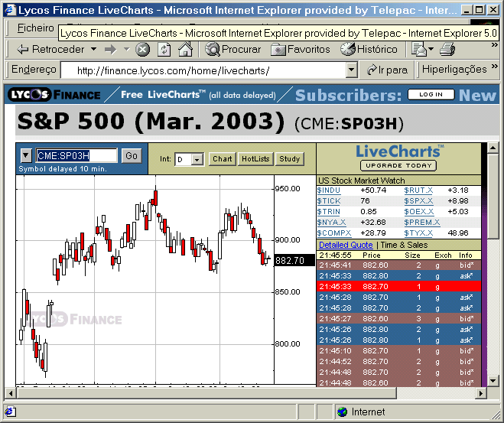Expand the address bar dropdown
Image resolution: width=504 pixels, height=423 pixels.
[352, 70]
